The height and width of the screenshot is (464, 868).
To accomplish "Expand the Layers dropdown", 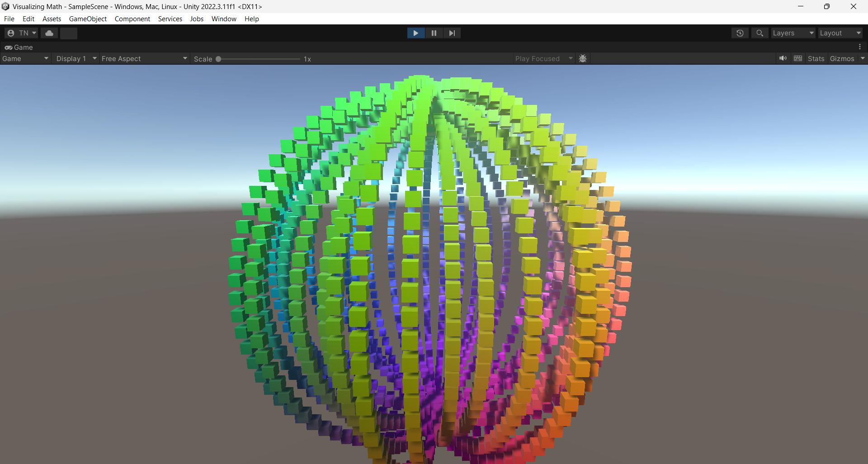I will [793, 33].
